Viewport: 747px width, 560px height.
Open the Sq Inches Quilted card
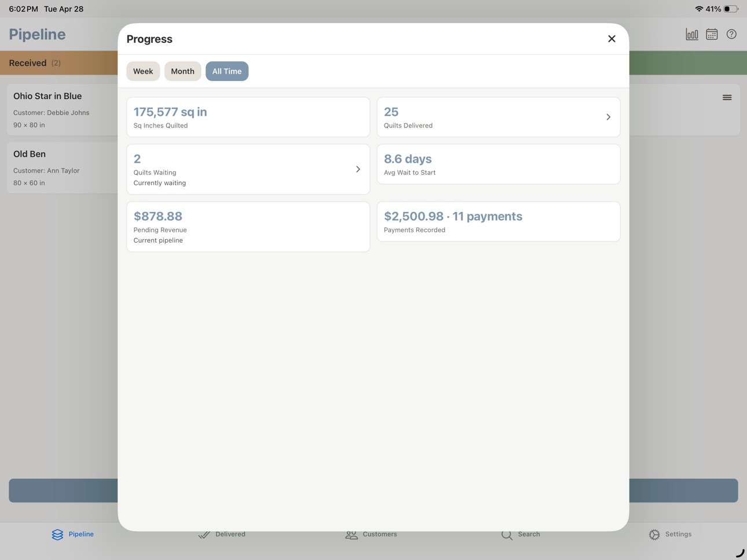(x=248, y=117)
